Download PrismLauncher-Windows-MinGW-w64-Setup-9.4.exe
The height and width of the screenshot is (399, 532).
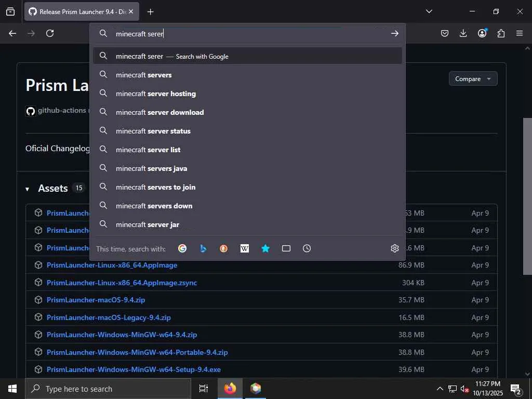[134, 369]
